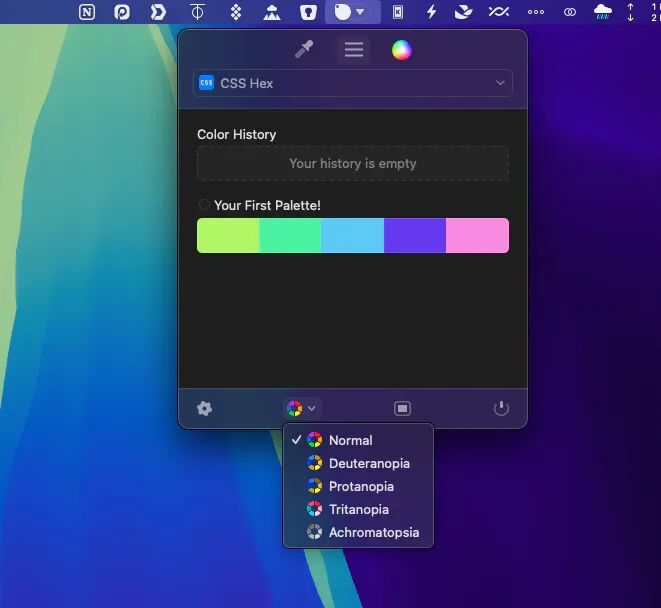Image resolution: width=661 pixels, height=608 pixels.
Task: Expand the CSS Hex format dropdown
Action: 353,83
